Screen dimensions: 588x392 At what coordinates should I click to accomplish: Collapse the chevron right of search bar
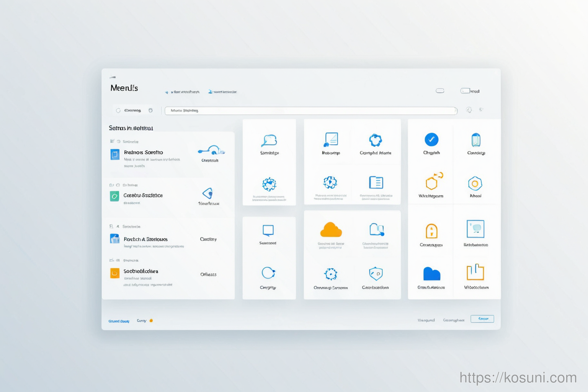tap(481, 110)
